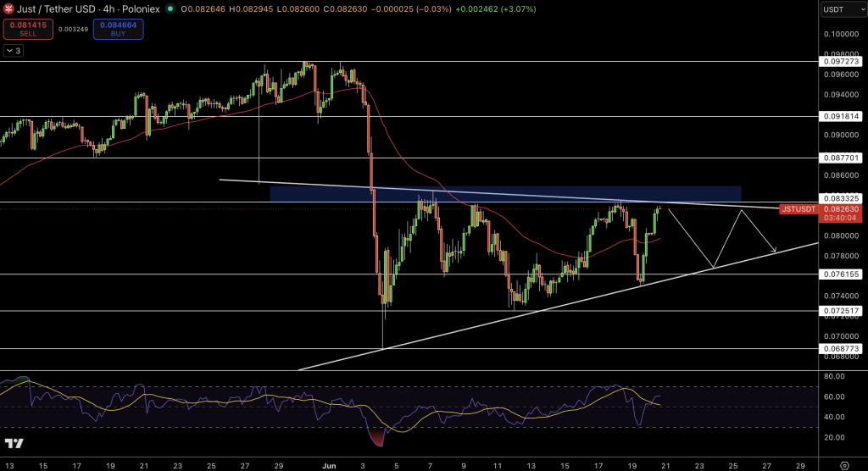
Task: Click the change −0.000025 (−0.03%) text
Action: pyautogui.click(x=411, y=9)
